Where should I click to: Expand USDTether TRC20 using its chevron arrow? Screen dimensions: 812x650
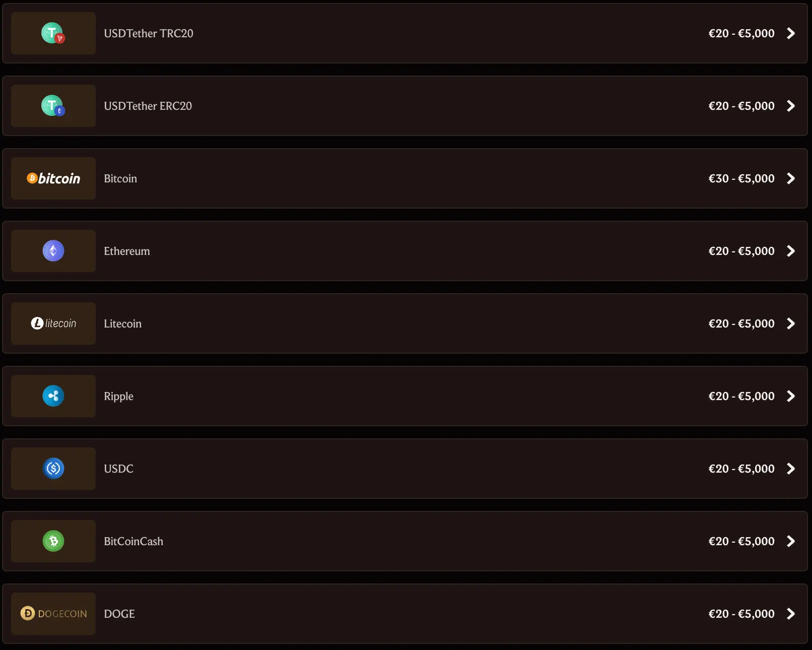(x=791, y=33)
